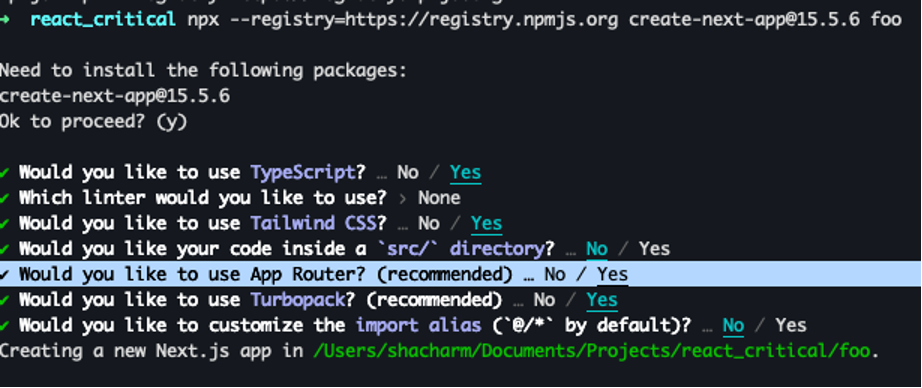This screenshot has height=388, width=922.
Task: Click the /Users/shacharm/Documents/Projects/react_critical/foo path
Action: (x=592, y=351)
